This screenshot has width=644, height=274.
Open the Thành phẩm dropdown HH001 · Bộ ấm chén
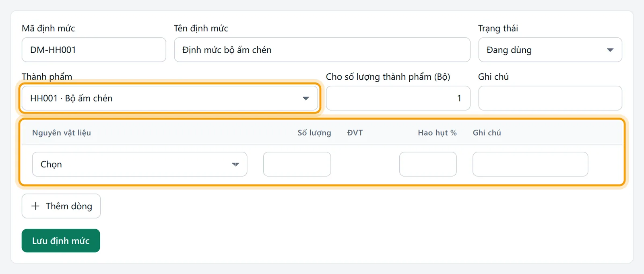[170, 98]
